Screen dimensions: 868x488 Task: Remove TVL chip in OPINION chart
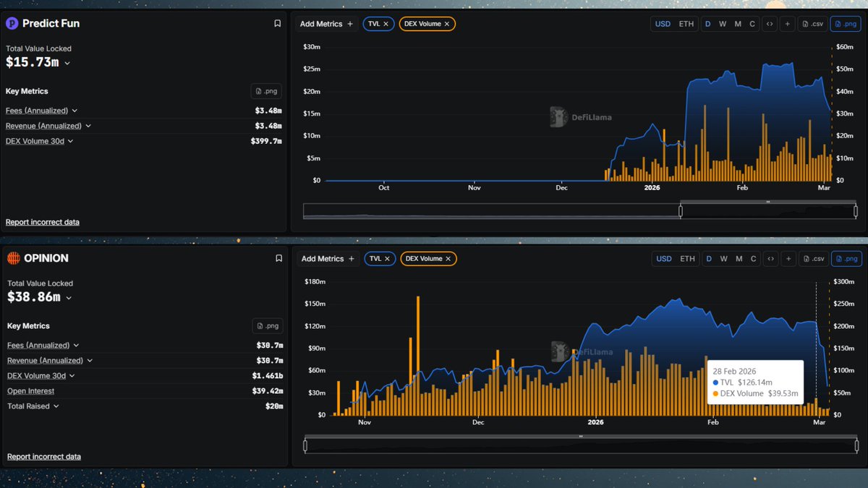pos(387,258)
